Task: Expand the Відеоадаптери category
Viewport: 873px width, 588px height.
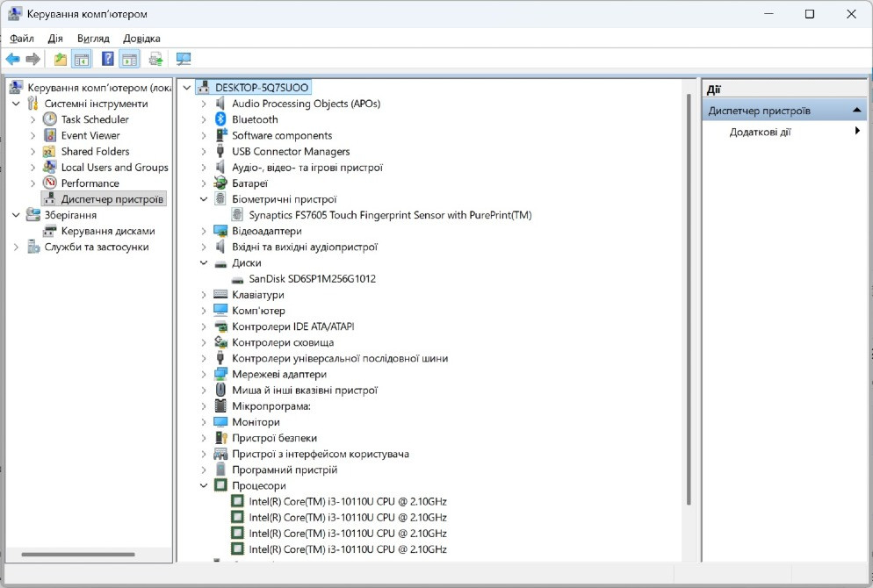Action: pyautogui.click(x=204, y=231)
